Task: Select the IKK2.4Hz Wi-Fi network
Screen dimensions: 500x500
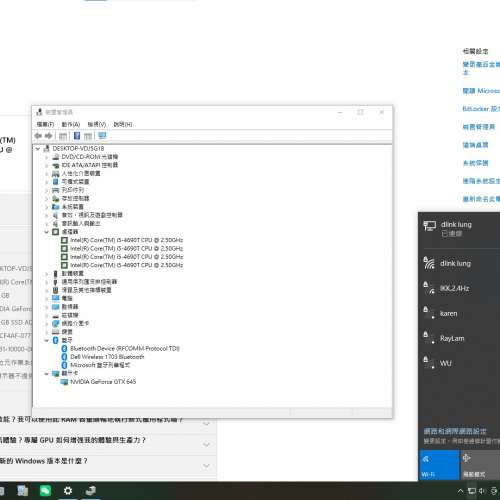Action: point(459,288)
